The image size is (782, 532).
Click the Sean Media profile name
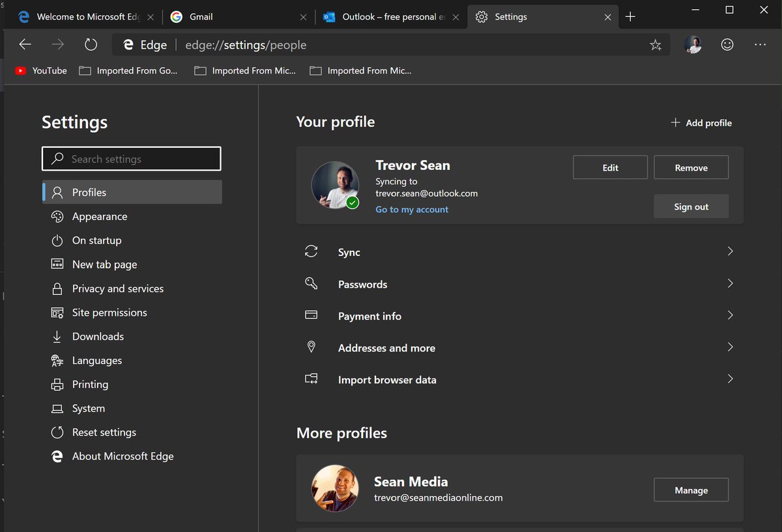(411, 482)
